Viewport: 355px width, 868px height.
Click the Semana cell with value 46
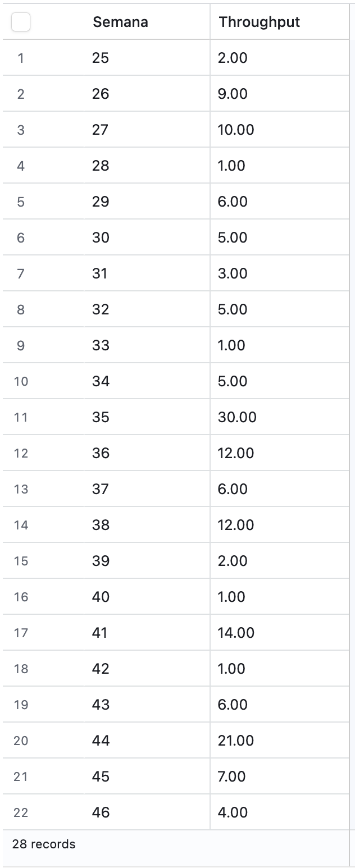click(x=101, y=812)
